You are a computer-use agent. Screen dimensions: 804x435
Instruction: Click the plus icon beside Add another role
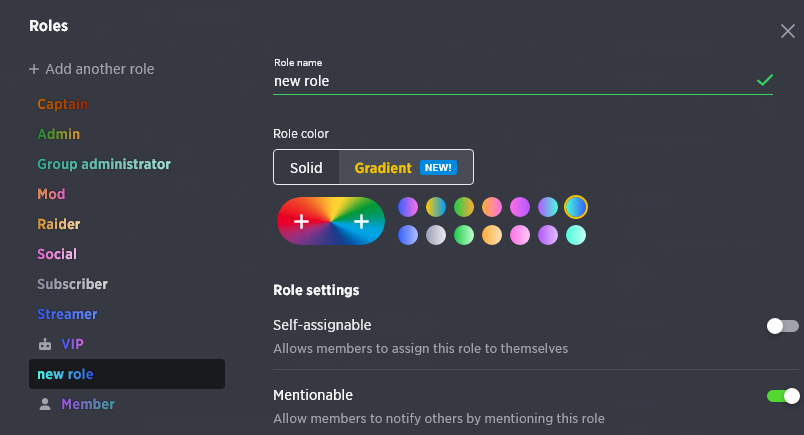[34, 69]
